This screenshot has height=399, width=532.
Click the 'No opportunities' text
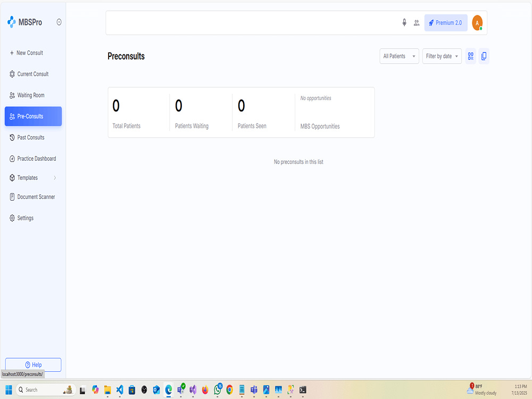tap(315, 98)
